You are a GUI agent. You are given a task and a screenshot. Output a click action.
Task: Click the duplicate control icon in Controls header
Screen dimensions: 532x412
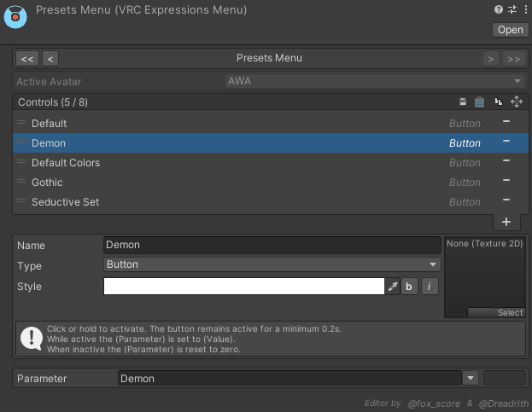click(499, 102)
